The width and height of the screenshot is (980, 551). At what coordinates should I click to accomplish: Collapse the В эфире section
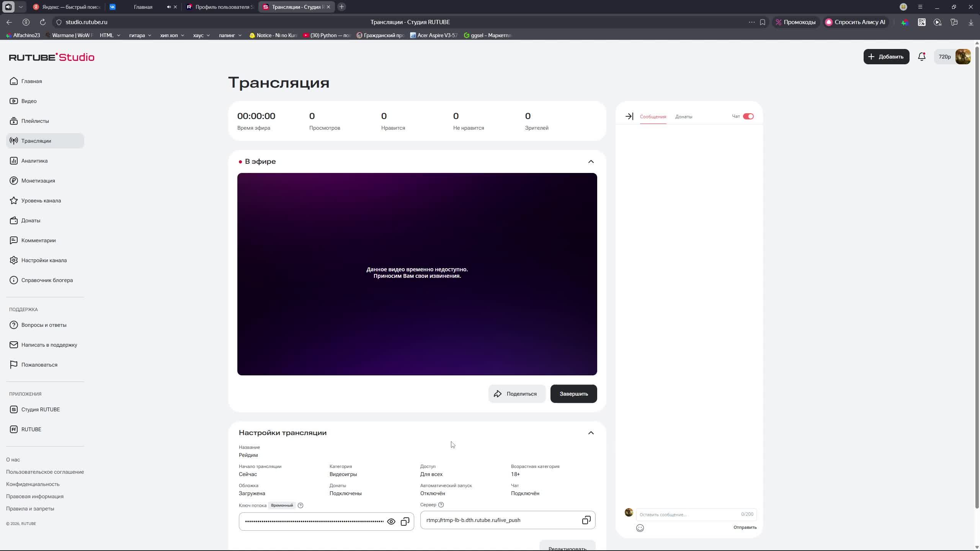[x=591, y=161]
